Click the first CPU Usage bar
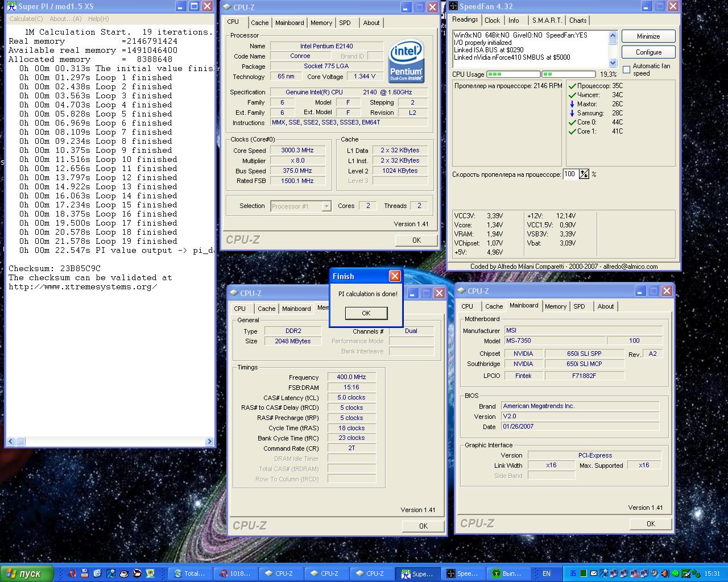Viewport: 728px width, 582px height. click(x=513, y=74)
